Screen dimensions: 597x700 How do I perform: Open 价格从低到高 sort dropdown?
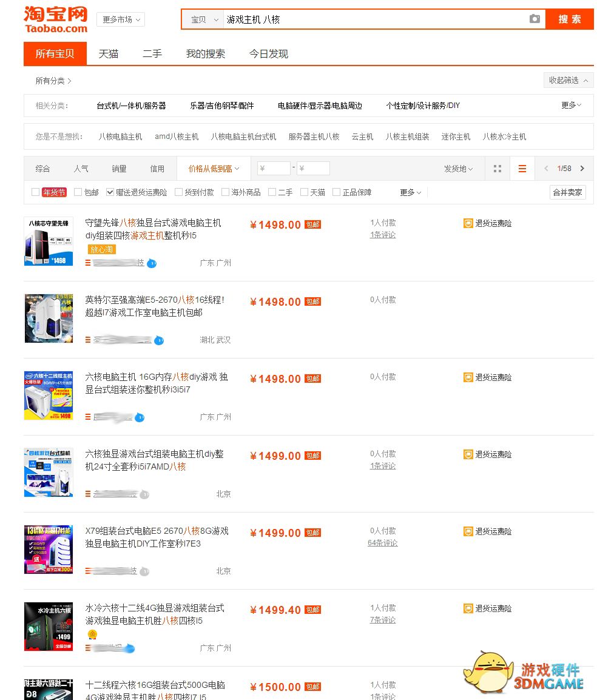(x=214, y=169)
